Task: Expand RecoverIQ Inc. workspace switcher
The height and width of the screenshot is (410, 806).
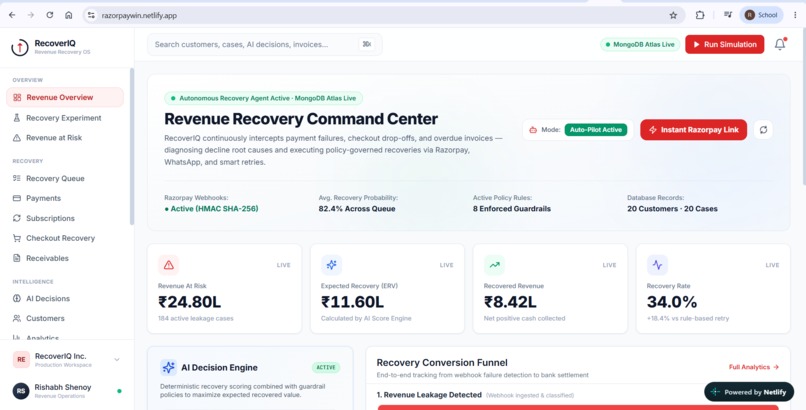Action: (x=67, y=360)
